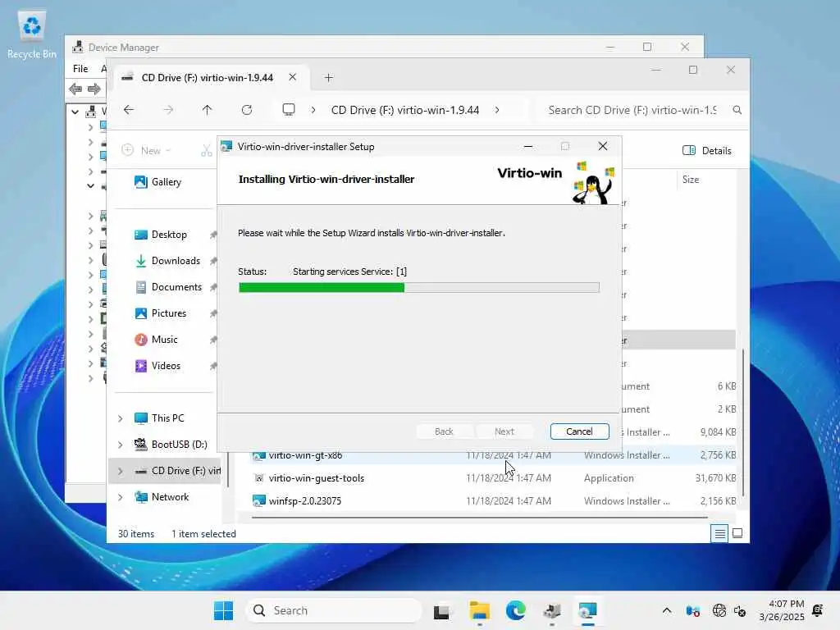
Task: Click the virtio-win-guest-tools application icon
Action: coord(258,478)
